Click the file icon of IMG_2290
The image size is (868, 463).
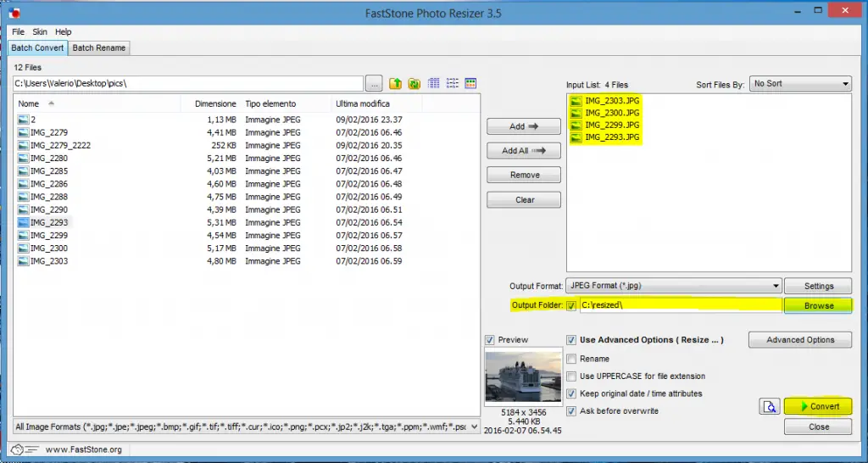point(23,210)
